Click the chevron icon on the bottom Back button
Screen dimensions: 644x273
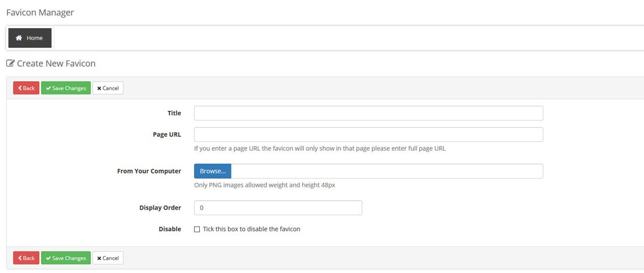tap(20, 258)
